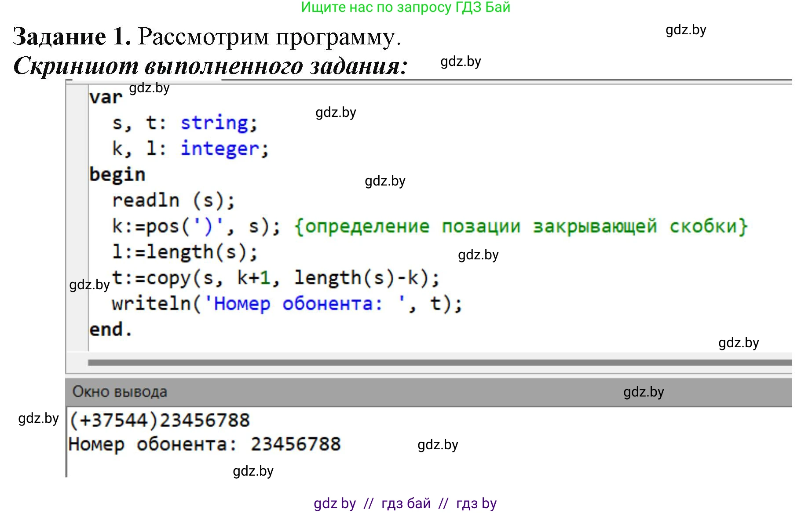The width and height of the screenshot is (812, 513).
Task: Click the editor's left gutter margin
Action: pos(77,220)
